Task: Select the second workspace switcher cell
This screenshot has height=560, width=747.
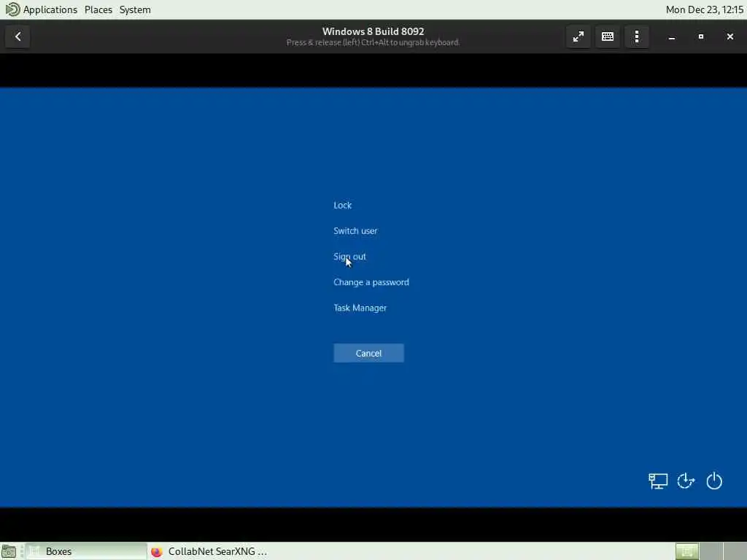Action: [711, 551]
